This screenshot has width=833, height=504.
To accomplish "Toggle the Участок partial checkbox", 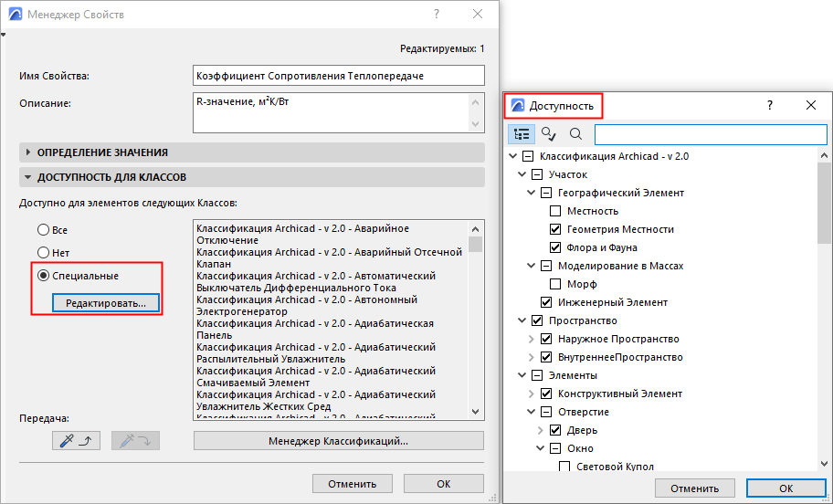I will pos(537,174).
